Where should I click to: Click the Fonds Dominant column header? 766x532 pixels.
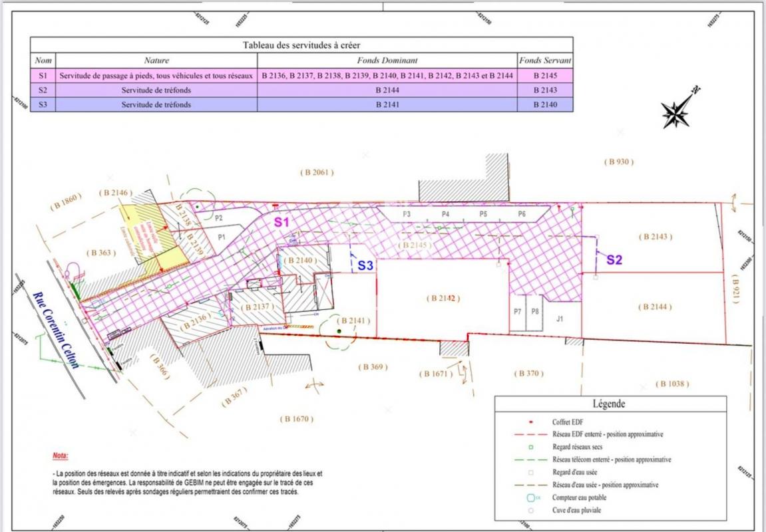tap(387, 61)
